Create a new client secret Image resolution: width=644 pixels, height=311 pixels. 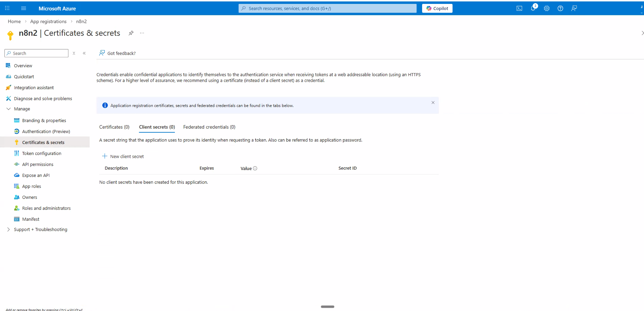[123, 156]
